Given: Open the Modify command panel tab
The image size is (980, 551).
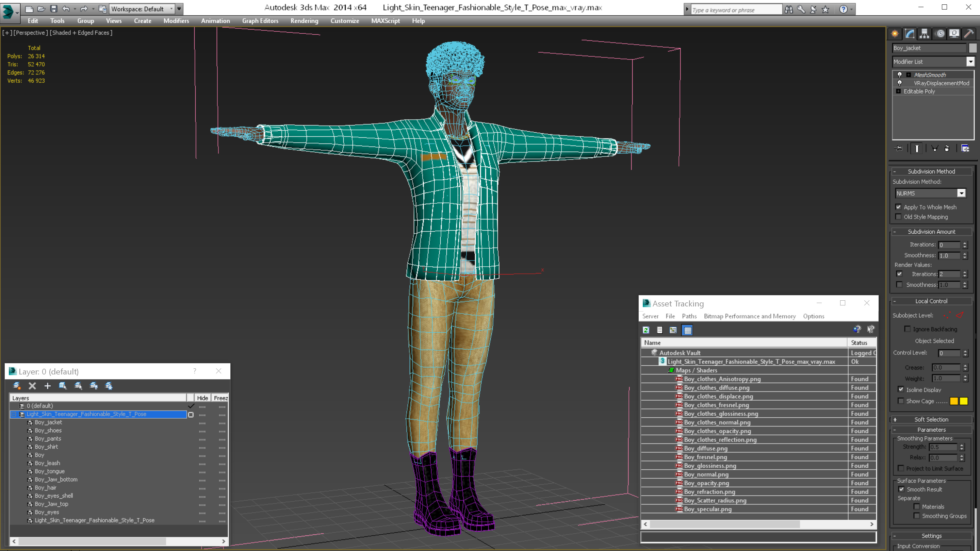Looking at the screenshot, I should (910, 34).
